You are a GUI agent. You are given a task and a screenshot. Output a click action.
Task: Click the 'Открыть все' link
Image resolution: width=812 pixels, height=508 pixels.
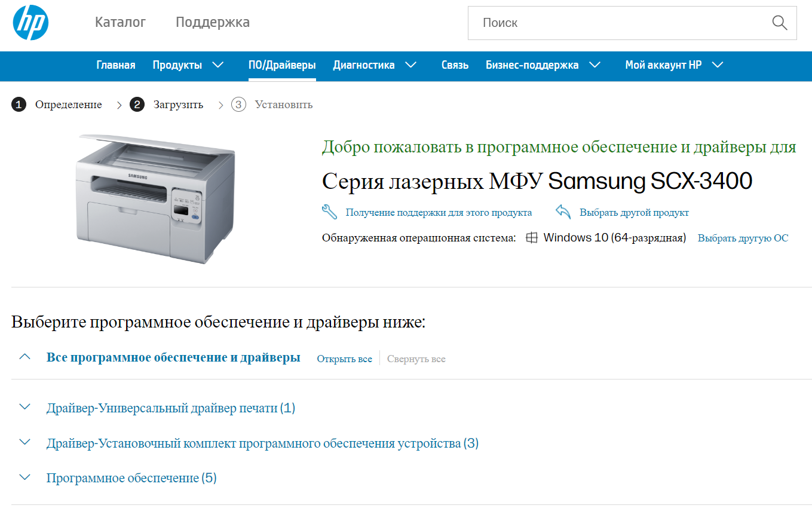[x=344, y=359]
